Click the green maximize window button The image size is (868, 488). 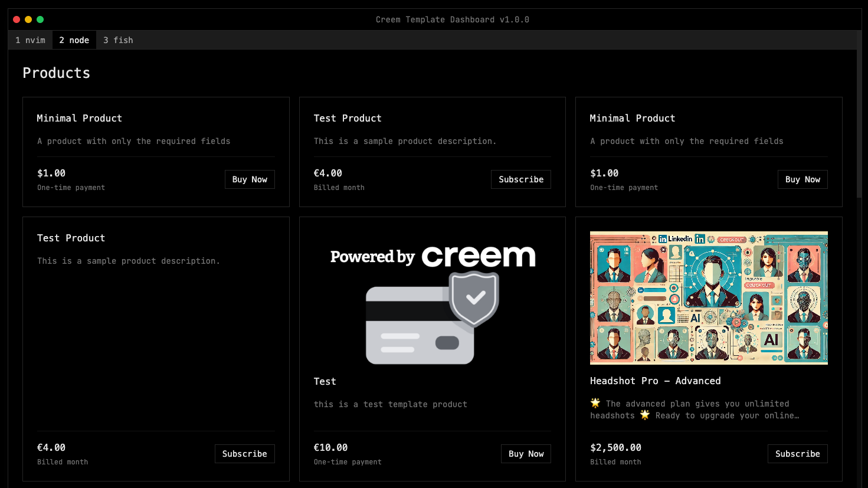click(x=40, y=19)
